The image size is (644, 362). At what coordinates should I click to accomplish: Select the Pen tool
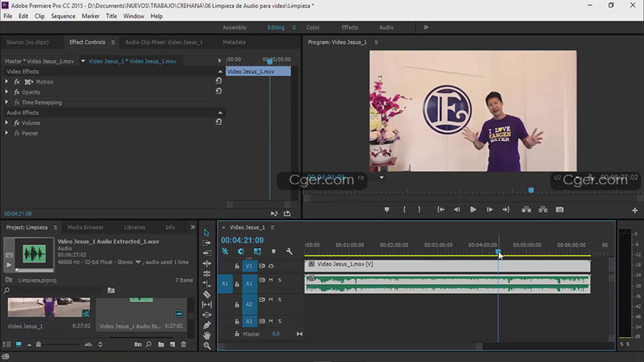tap(206, 325)
